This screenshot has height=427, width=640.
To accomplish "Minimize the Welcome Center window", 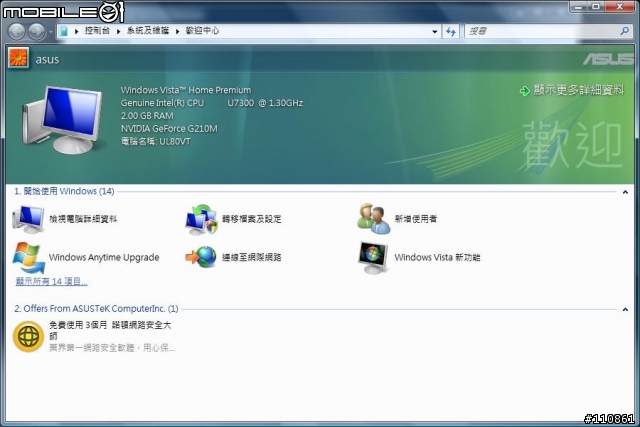I will click(x=579, y=7).
